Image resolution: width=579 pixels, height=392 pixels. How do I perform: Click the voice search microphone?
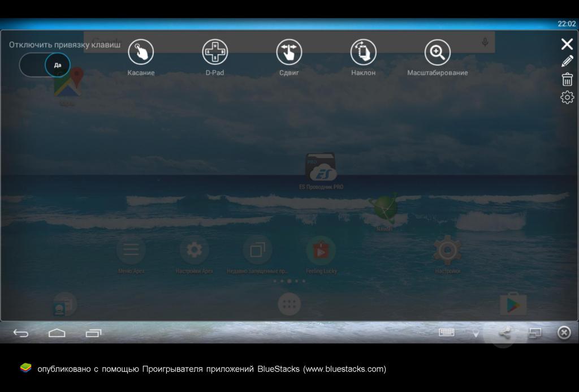485,42
